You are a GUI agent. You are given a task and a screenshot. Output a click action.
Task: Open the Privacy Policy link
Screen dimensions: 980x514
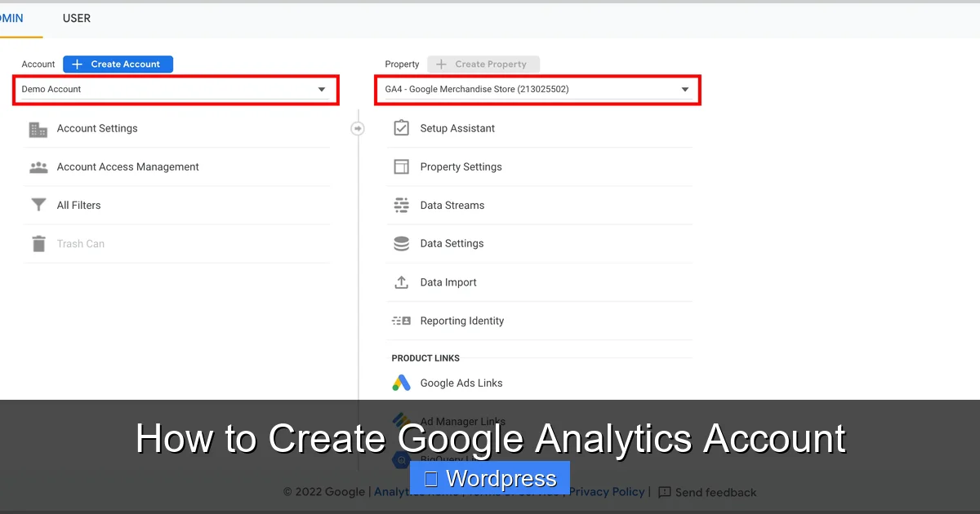pos(606,491)
